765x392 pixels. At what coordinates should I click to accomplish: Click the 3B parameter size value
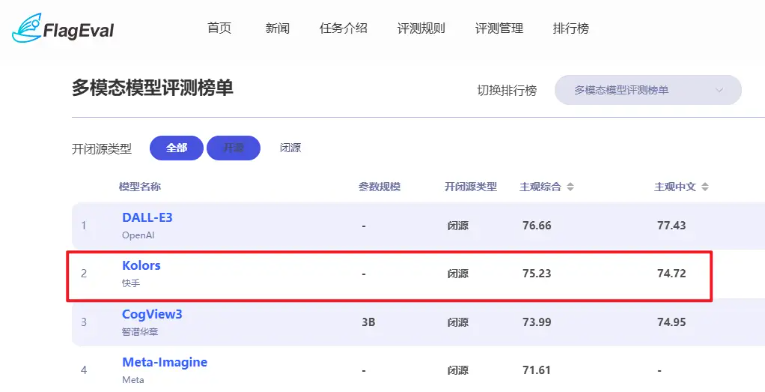click(x=368, y=322)
